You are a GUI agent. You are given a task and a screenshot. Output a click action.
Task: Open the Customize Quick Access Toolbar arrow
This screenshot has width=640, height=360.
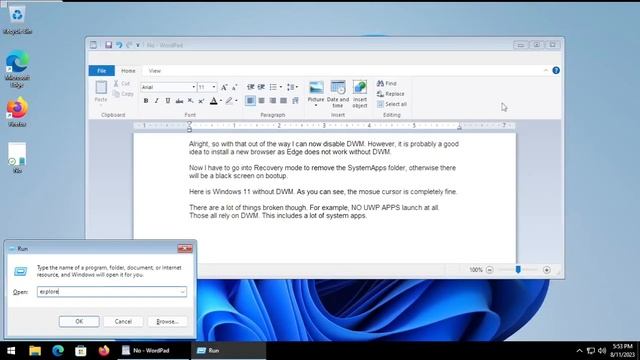tap(138, 45)
